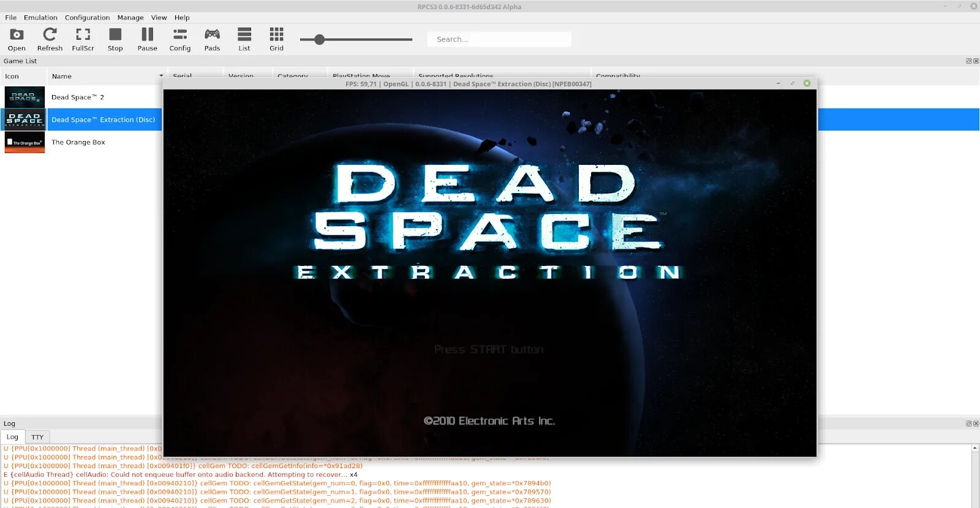Click the Icon column header
Image resolution: width=980 pixels, height=508 pixels.
(23, 76)
